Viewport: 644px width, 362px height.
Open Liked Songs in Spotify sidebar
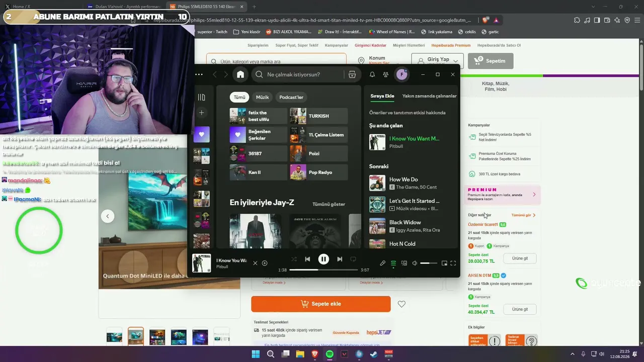click(202, 134)
